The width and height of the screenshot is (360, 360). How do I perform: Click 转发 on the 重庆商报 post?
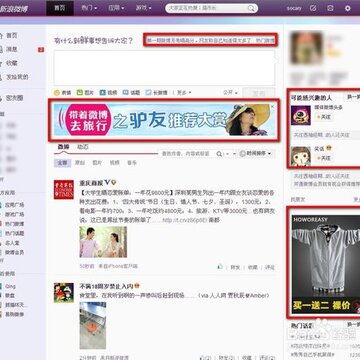pyautogui.click(x=235, y=267)
